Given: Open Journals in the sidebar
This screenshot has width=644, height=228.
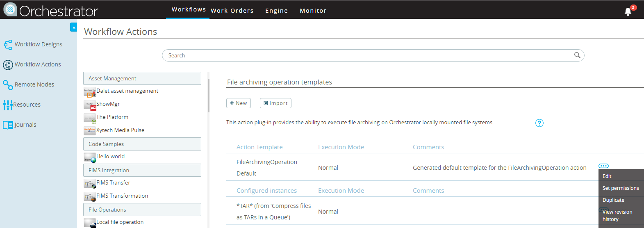Looking at the screenshot, I should [25, 125].
